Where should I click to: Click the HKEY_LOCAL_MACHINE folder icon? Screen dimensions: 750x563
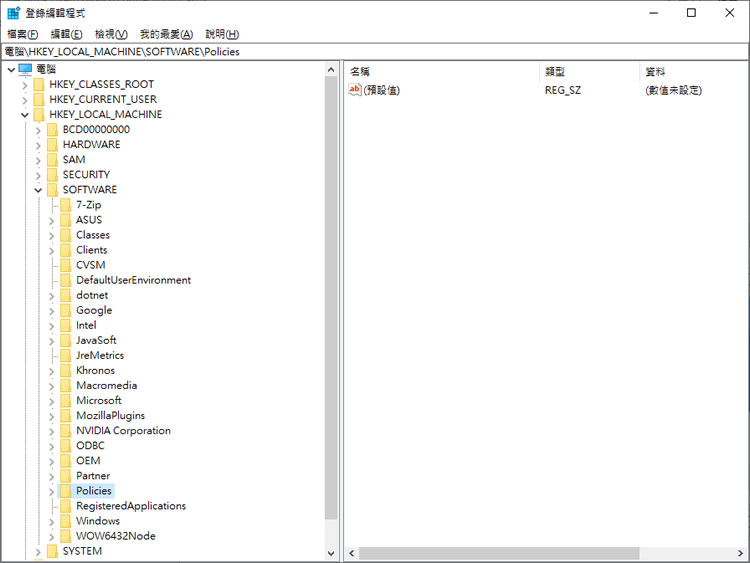[x=39, y=115]
